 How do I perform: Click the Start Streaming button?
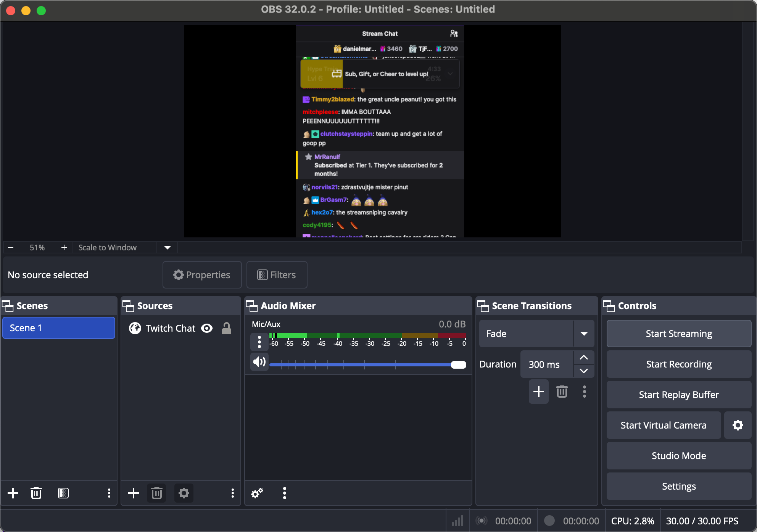678,333
